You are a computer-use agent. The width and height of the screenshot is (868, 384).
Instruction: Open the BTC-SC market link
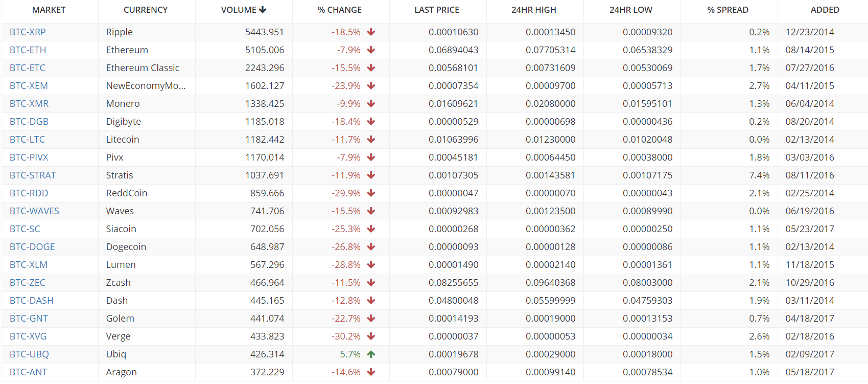[25, 229]
